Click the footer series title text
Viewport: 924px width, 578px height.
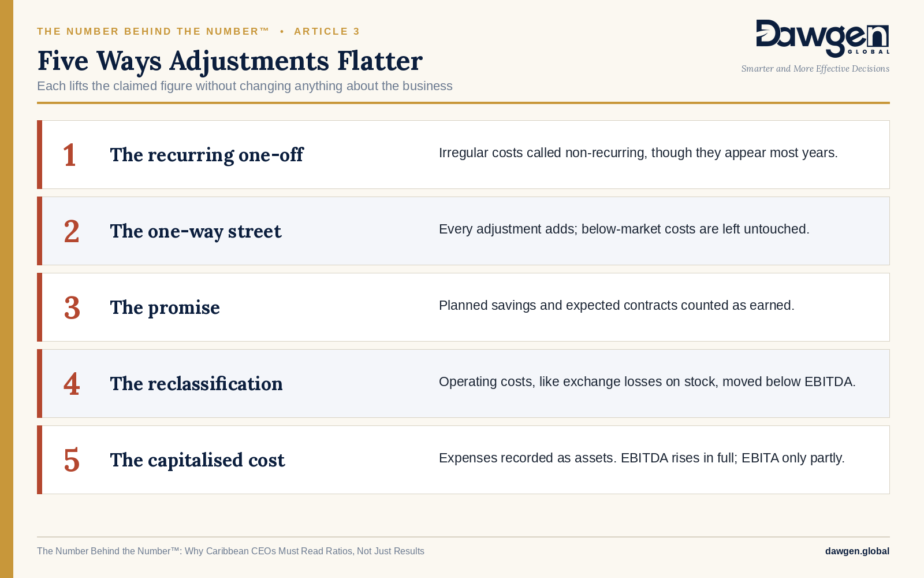(x=230, y=551)
